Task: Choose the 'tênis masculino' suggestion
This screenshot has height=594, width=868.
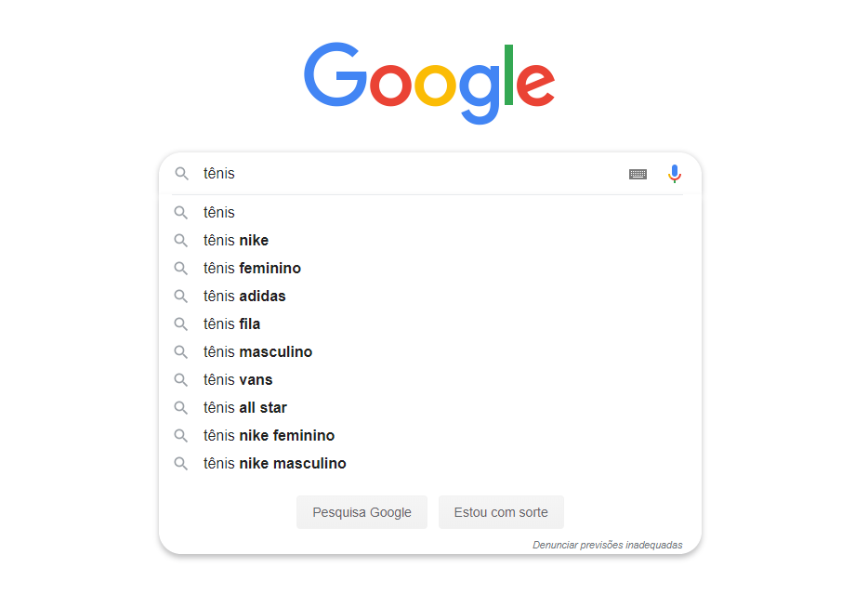Action: point(257,351)
